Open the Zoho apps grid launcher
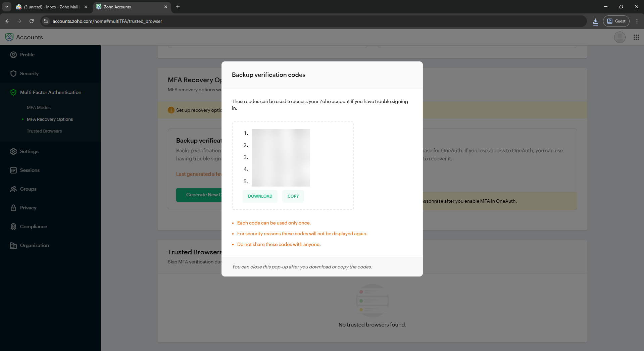644x351 pixels. 636,37
